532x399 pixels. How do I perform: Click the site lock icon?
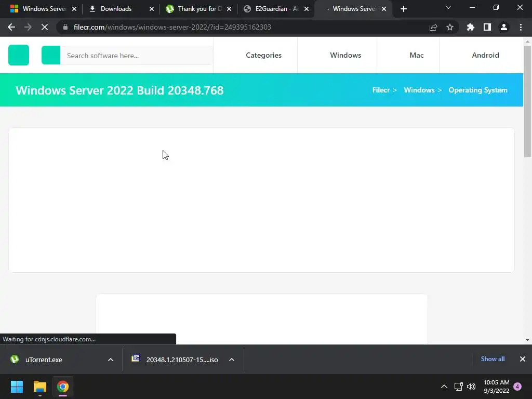65,27
